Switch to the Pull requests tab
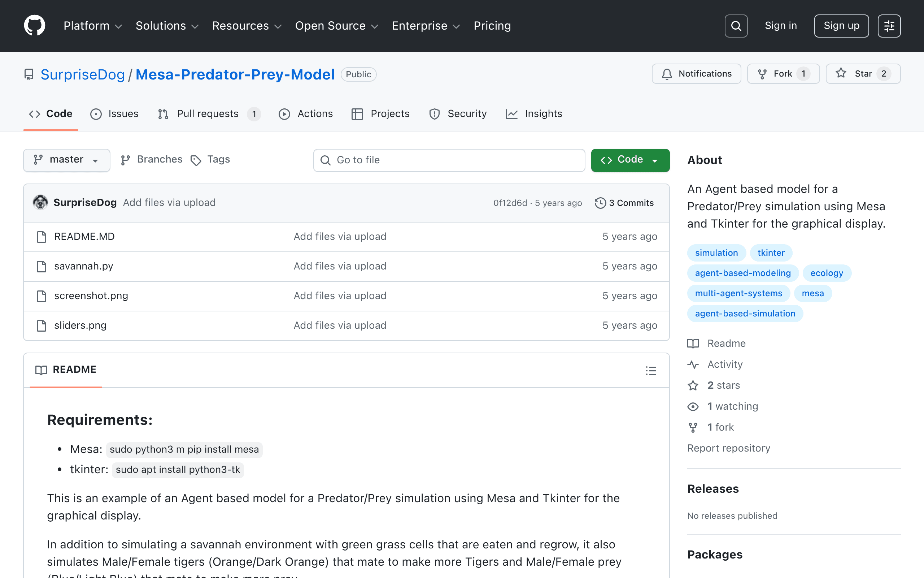This screenshot has height=578, width=924. pos(209,113)
